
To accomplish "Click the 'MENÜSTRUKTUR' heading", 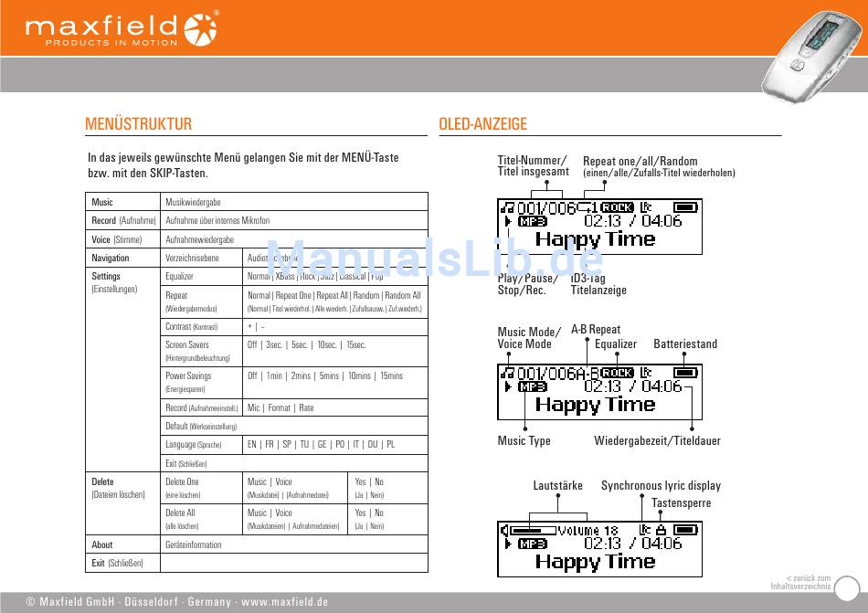I will tap(138, 124).
